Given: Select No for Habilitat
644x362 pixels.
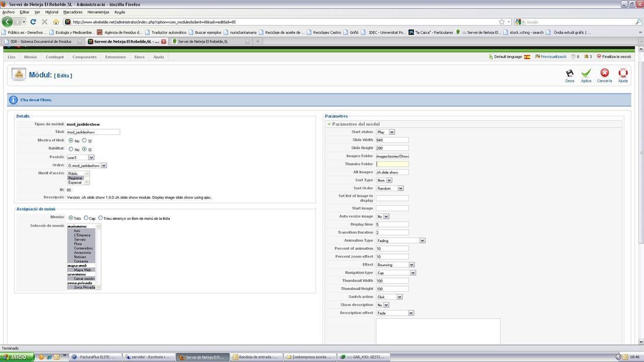Looking at the screenshot, I should point(71,149).
